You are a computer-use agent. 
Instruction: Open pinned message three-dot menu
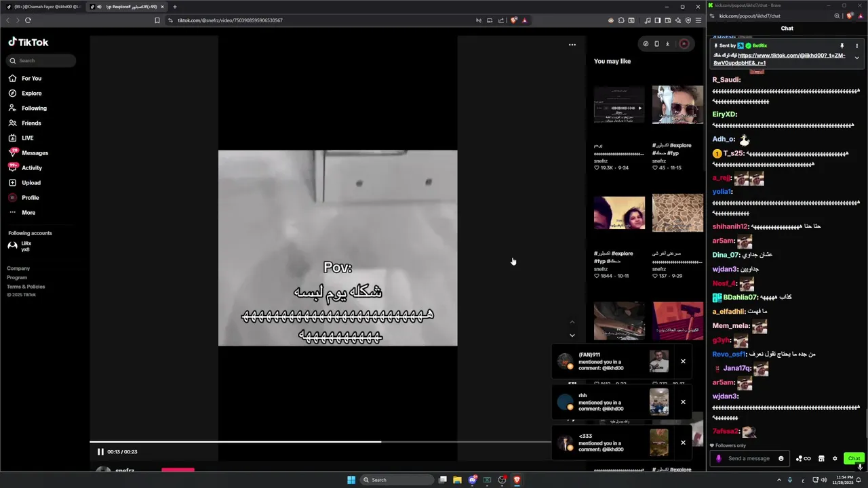(857, 45)
